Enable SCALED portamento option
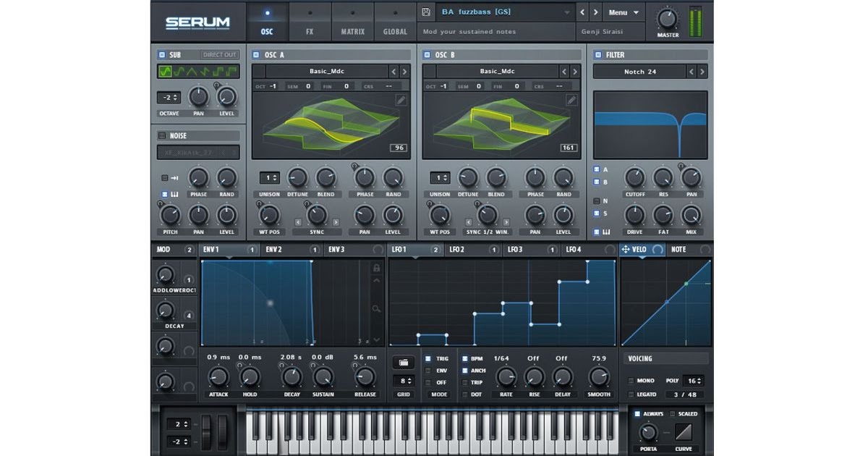 click(673, 414)
